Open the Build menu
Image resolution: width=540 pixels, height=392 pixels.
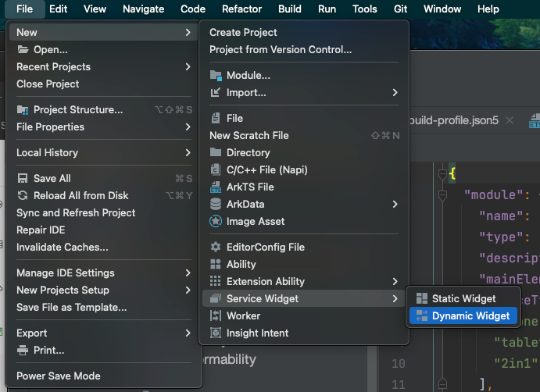point(290,9)
